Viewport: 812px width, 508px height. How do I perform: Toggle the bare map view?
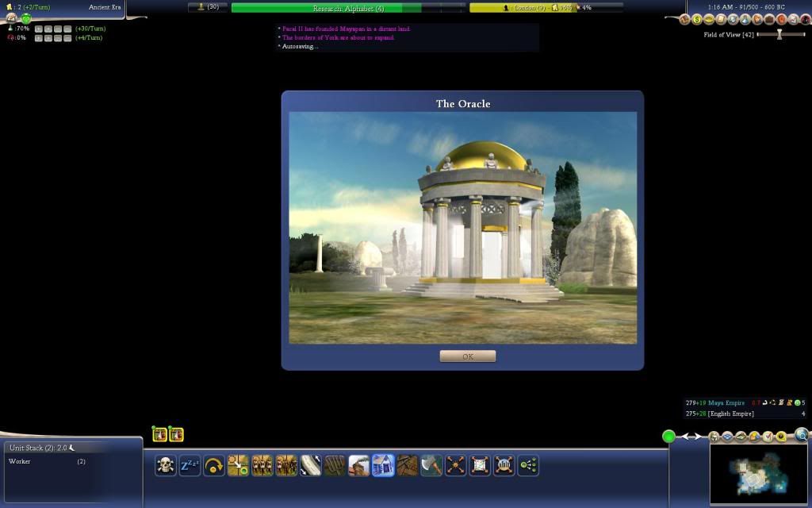click(x=741, y=437)
